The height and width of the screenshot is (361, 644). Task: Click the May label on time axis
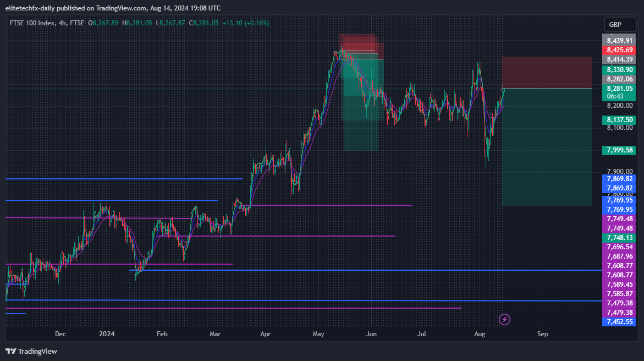tap(318, 334)
